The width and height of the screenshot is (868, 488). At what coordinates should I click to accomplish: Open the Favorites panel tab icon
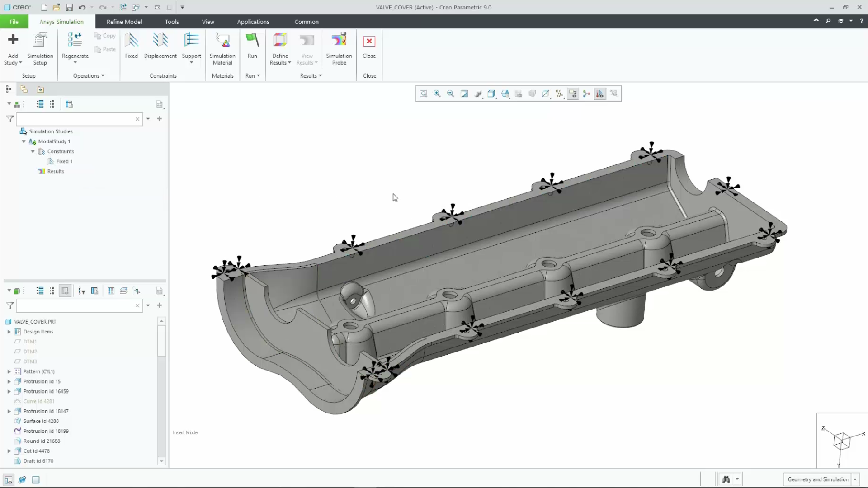[x=40, y=89]
